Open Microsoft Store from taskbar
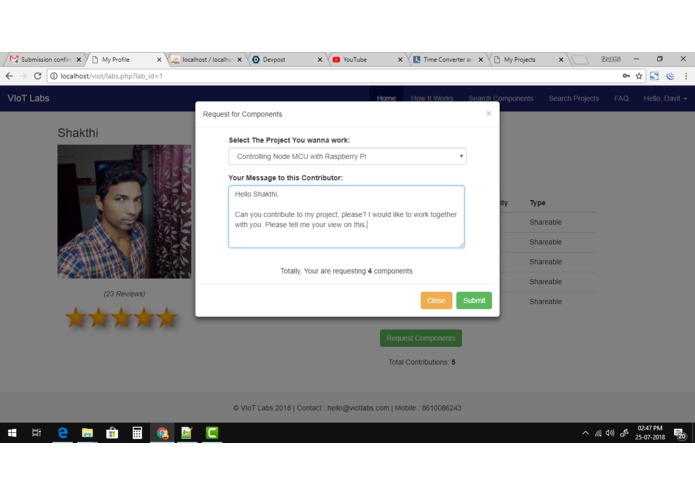Viewport: 695px width, 494px height. coord(112,433)
